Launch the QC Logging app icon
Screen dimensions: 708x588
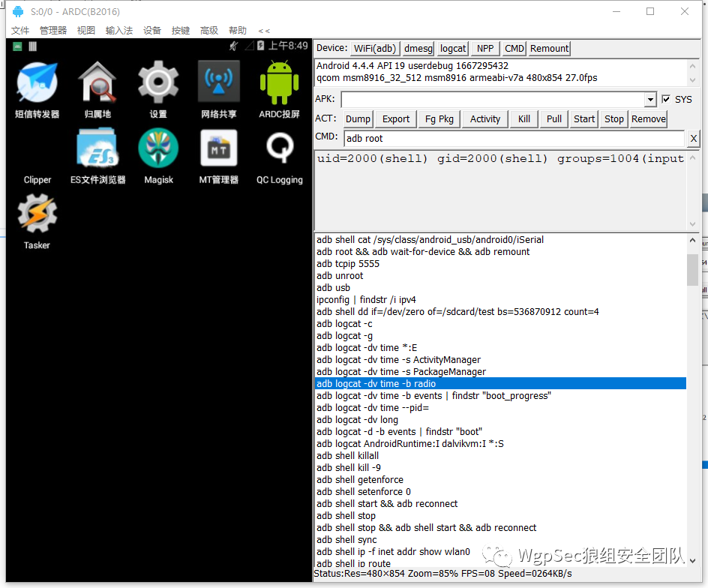280,148
